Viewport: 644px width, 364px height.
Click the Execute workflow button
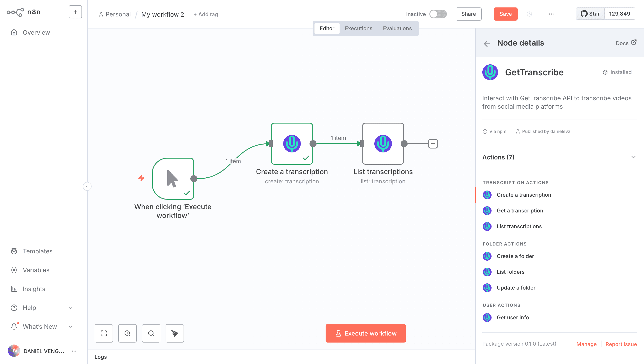(x=365, y=333)
